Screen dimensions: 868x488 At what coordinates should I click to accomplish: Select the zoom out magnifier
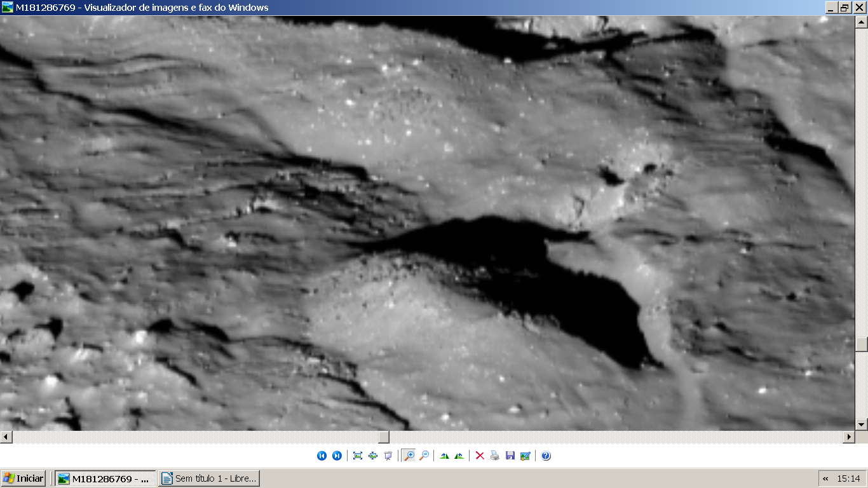424,456
